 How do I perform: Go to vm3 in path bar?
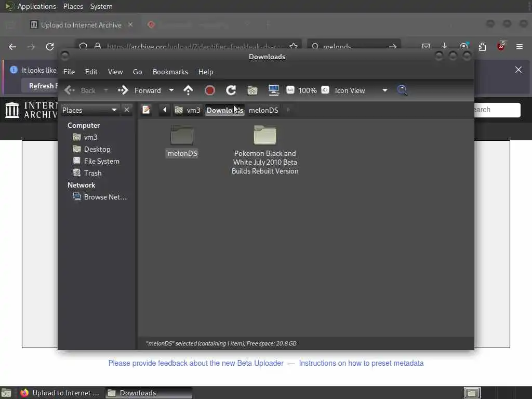(188, 110)
